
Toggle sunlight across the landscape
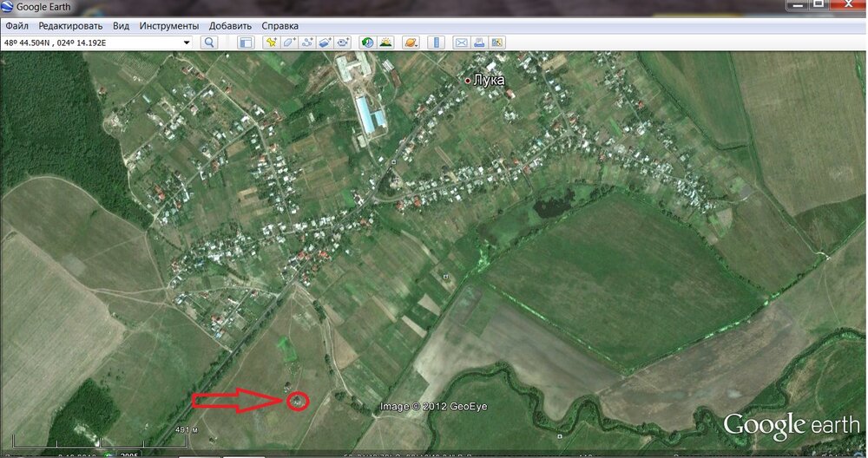click(x=385, y=43)
